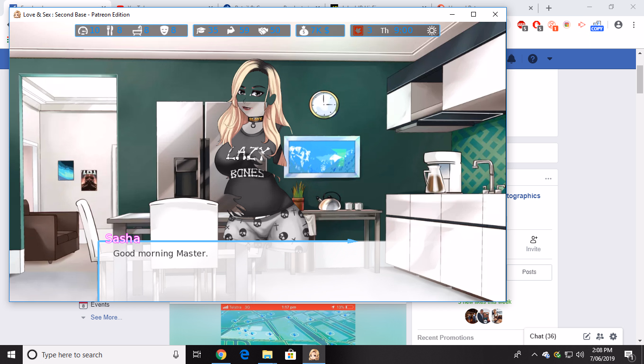Open File Explorer from the taskbar
644x364 pixels.
pyautogui.click(x=267, y=355)
